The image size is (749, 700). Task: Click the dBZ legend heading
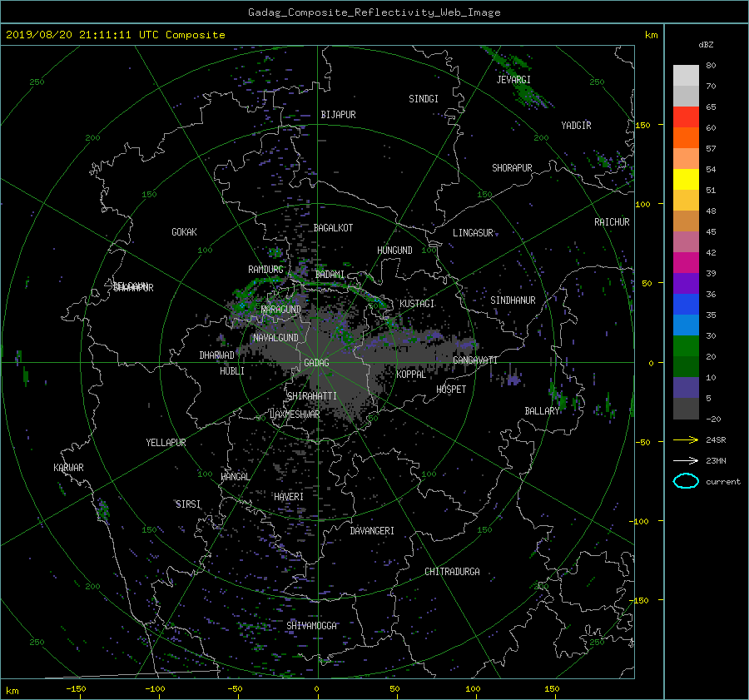pyautogui.click(x=706, y=44)
